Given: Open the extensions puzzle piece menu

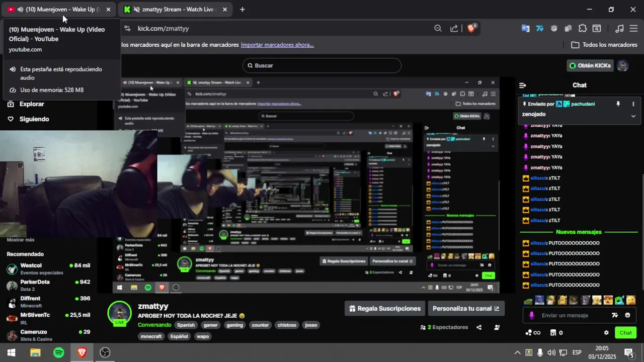Looking at the screenshot, I should click(x=583, y=29).
